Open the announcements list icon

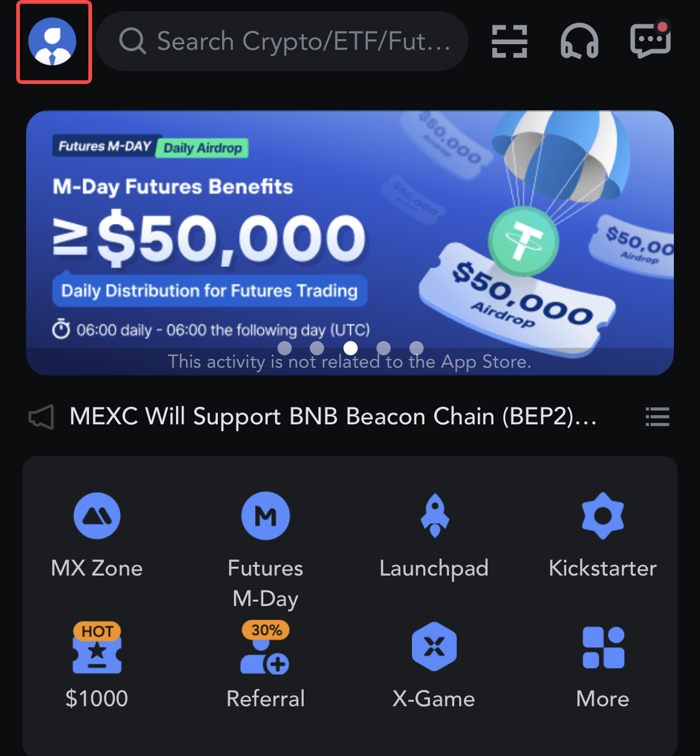[657, 416]
